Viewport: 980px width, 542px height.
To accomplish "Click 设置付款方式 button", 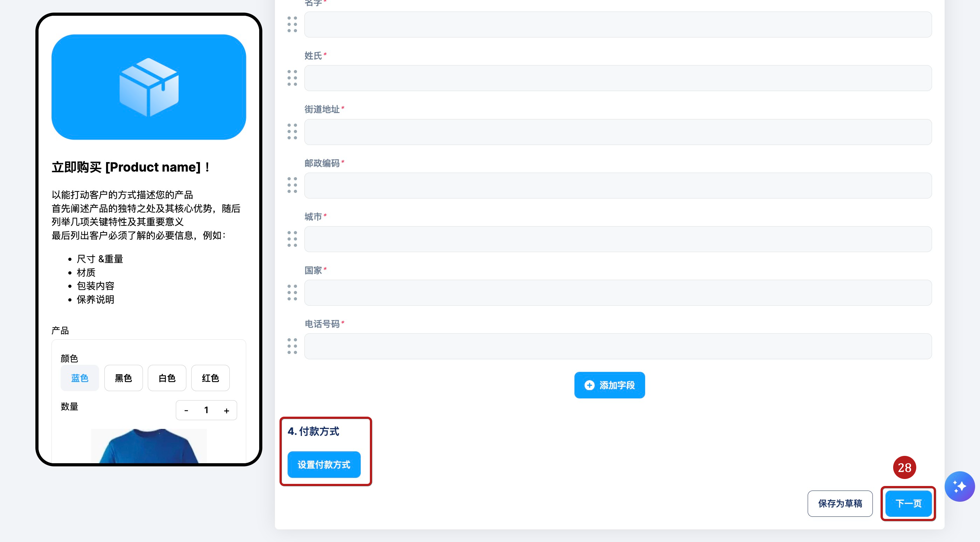I will (324, 464).
